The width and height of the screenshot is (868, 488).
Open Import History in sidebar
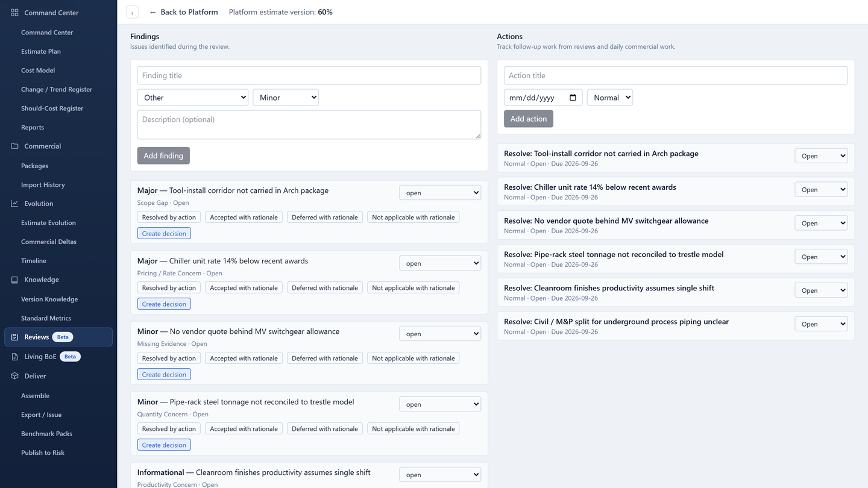[43, 185]
